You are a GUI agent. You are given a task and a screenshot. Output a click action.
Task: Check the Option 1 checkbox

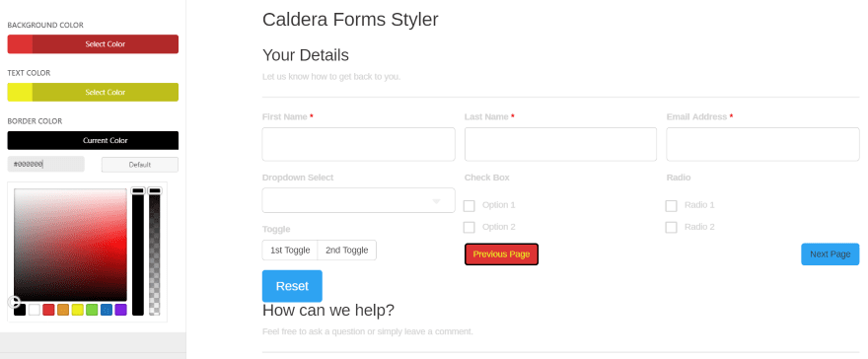pyautogui.click(x=469, y=206)
